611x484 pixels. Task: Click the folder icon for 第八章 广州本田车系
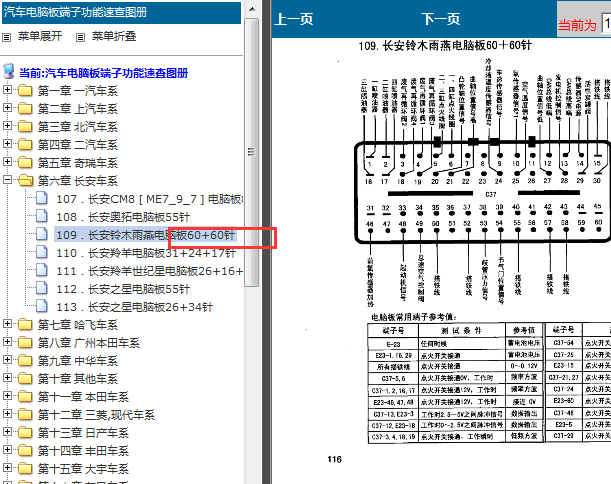pyautogui.click(x=25, y=343)
